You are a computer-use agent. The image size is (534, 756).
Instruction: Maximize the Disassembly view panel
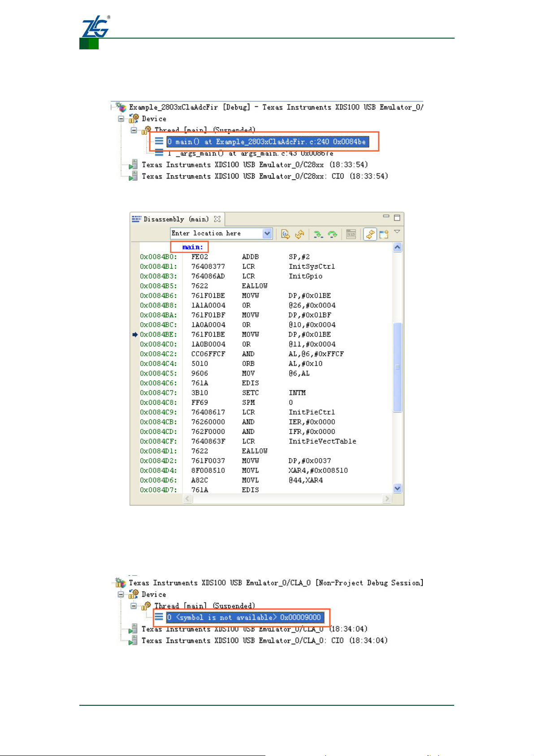(397, 218)
